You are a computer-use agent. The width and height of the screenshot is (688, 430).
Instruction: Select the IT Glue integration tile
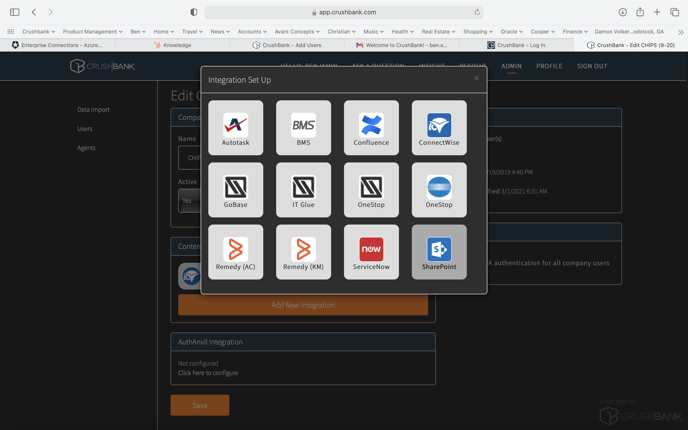(303, 190)
